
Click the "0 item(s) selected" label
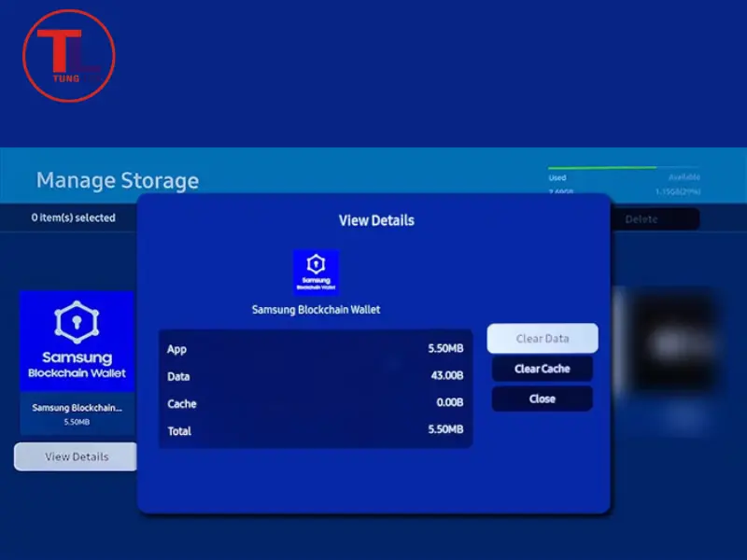(x=74, y=217)
